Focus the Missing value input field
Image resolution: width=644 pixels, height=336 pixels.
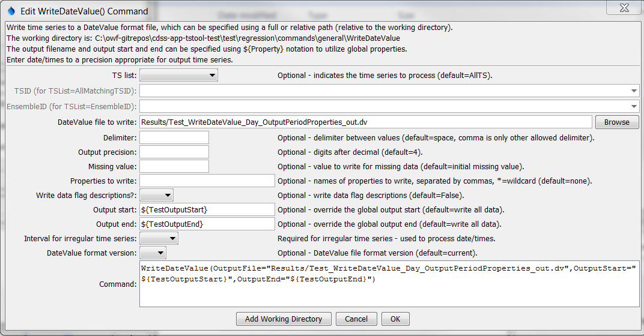pos(174,166)
